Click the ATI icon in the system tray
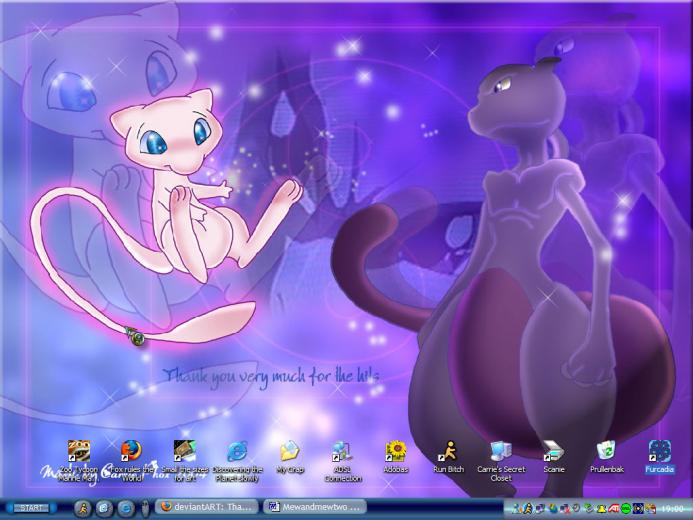 point(613,509)
